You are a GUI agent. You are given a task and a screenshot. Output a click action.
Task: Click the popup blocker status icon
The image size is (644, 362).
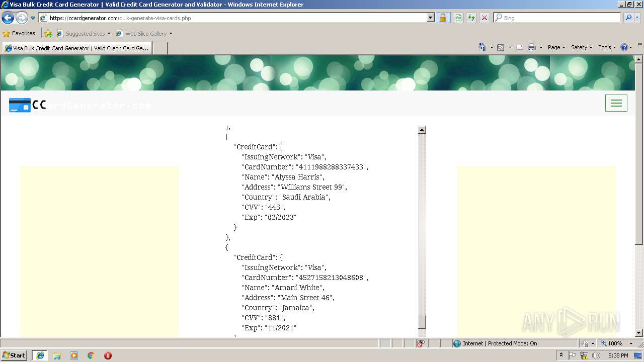421,343
